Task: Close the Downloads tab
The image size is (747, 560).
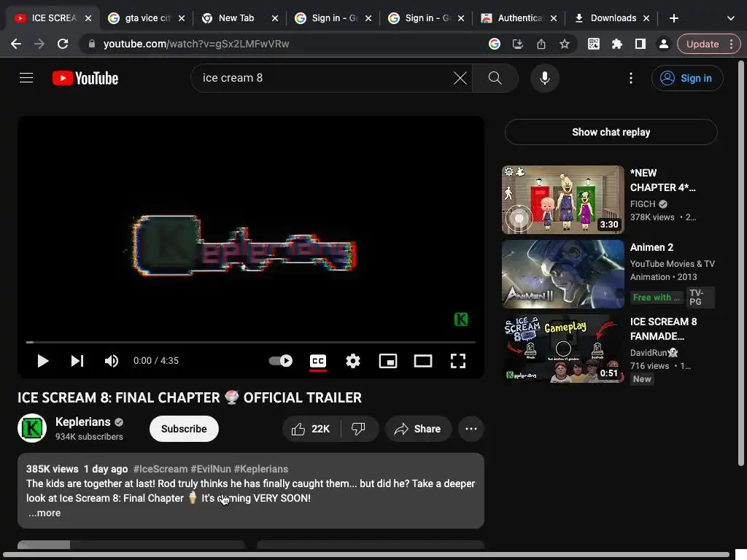Action: (x=646, y=18)
